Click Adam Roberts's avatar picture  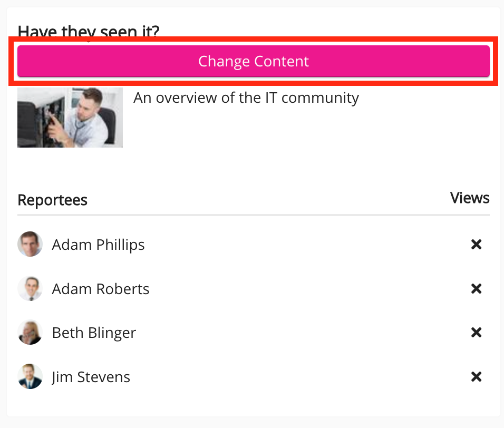(30, 289)
